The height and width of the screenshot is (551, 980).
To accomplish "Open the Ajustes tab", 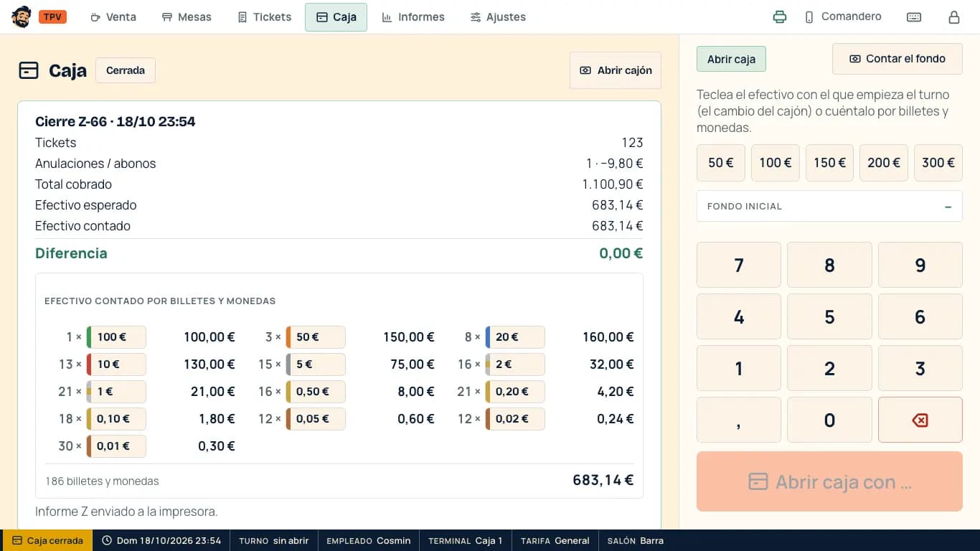I will pos(498,17).
